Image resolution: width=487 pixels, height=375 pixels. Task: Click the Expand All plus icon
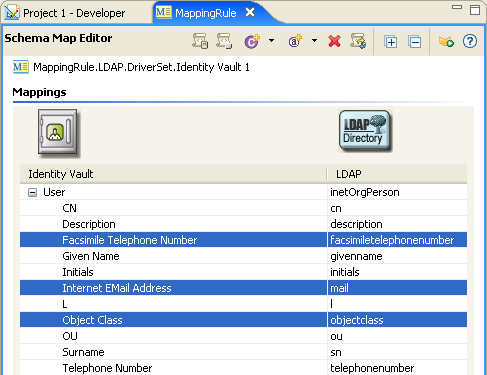390,42
